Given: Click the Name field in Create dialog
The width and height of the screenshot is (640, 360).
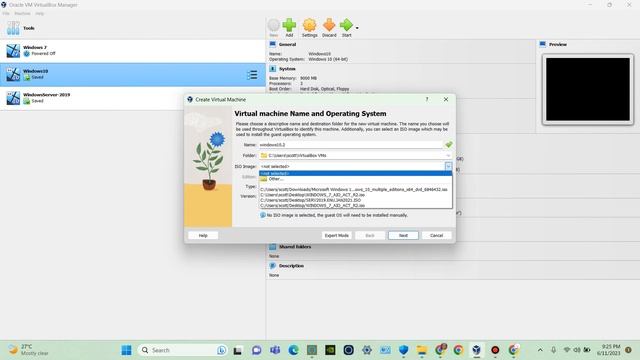Looking at the screenshot, I should (351, 145).
